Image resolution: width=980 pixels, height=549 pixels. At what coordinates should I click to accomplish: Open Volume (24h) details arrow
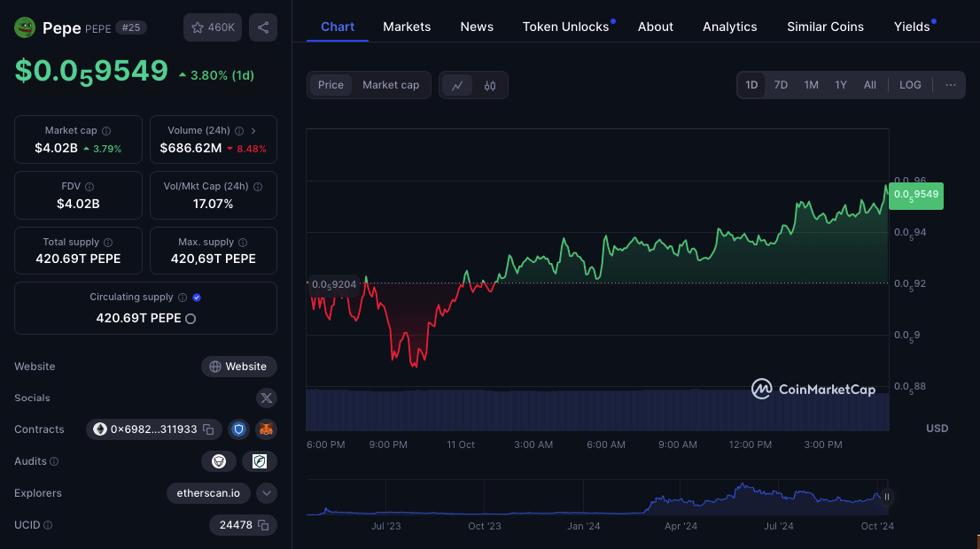(x=253, y=131)
